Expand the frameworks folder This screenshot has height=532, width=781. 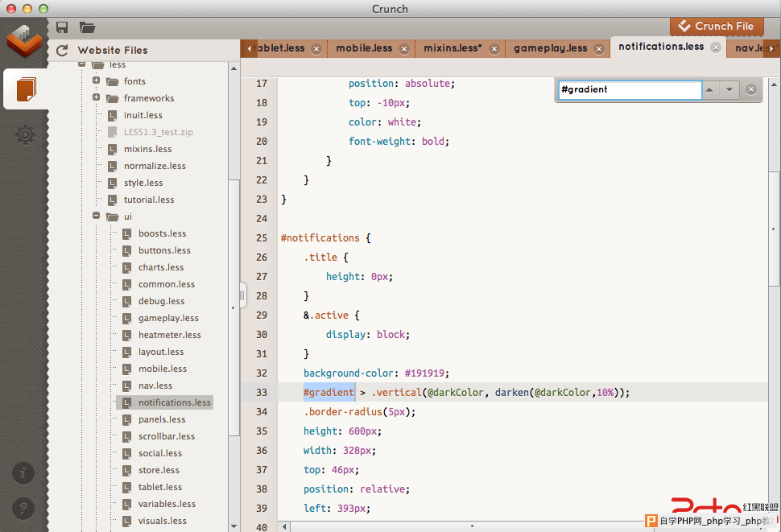coord(96,97)
